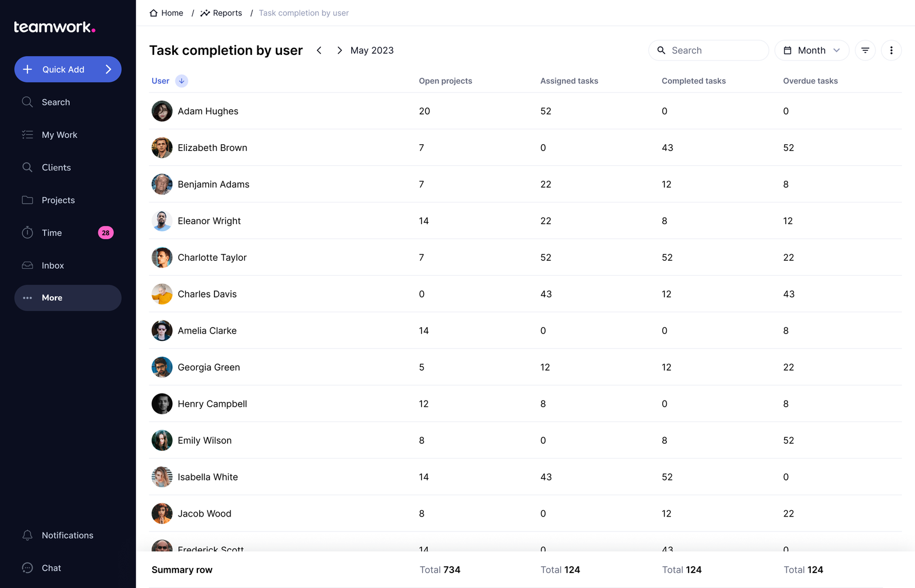The image size is (915, 588).
Task: Navigate to Reports in the breadcrumb
Action: click(227, 13)
